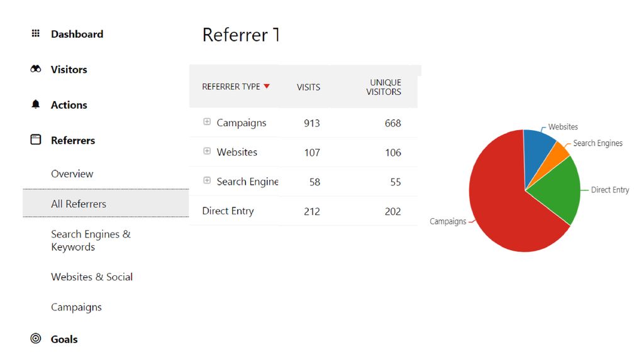
Task: Select All Referrers in the sidebar
Action: click(106, 204)
